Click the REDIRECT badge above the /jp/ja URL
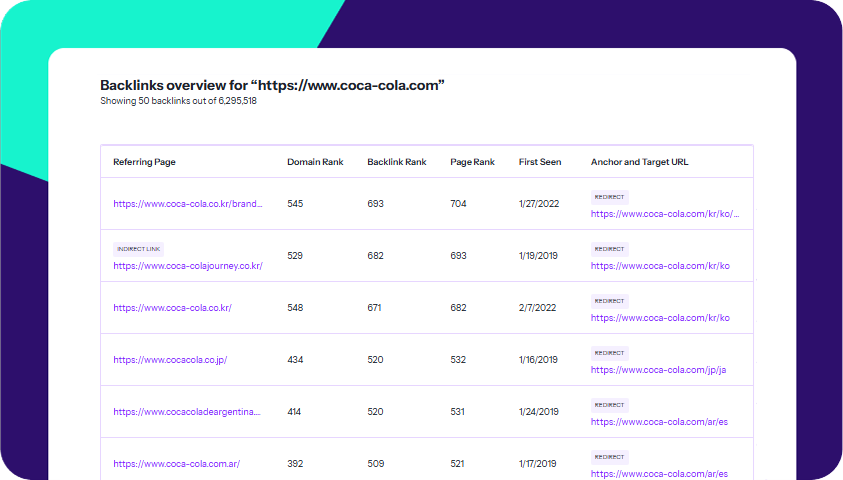Screen dimensions: 843x480 (x=609, y=353)
